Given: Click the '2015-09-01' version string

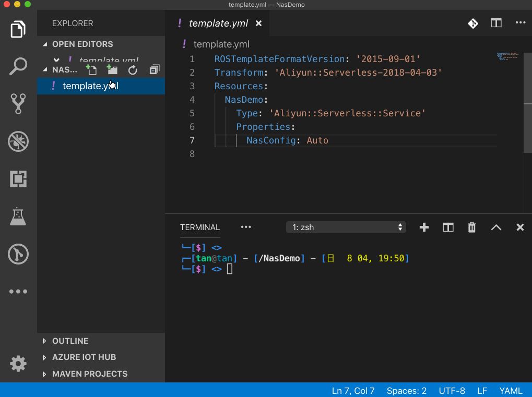Looking at the screenshot, I should coord(388,59).
